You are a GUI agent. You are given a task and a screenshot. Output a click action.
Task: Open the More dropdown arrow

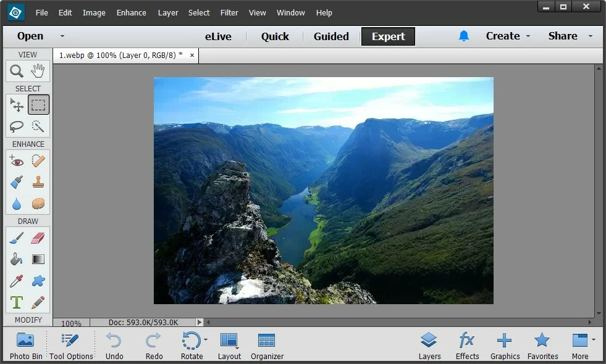click(x=593, y=340)
